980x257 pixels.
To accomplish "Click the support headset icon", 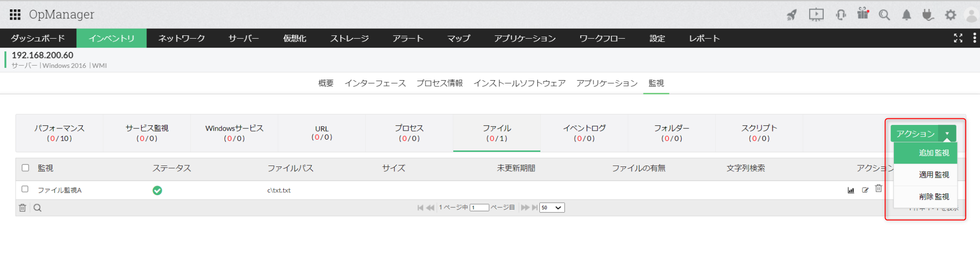I will point(841,15).
